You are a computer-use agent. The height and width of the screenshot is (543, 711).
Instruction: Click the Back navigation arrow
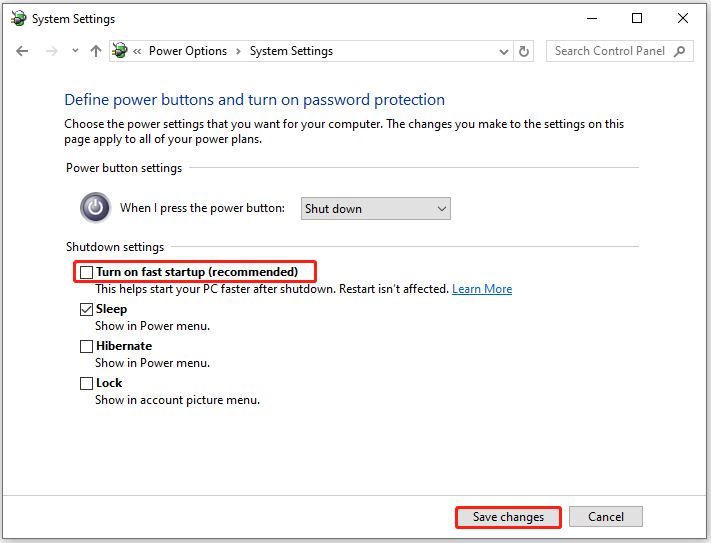click(x=22, y=51)
